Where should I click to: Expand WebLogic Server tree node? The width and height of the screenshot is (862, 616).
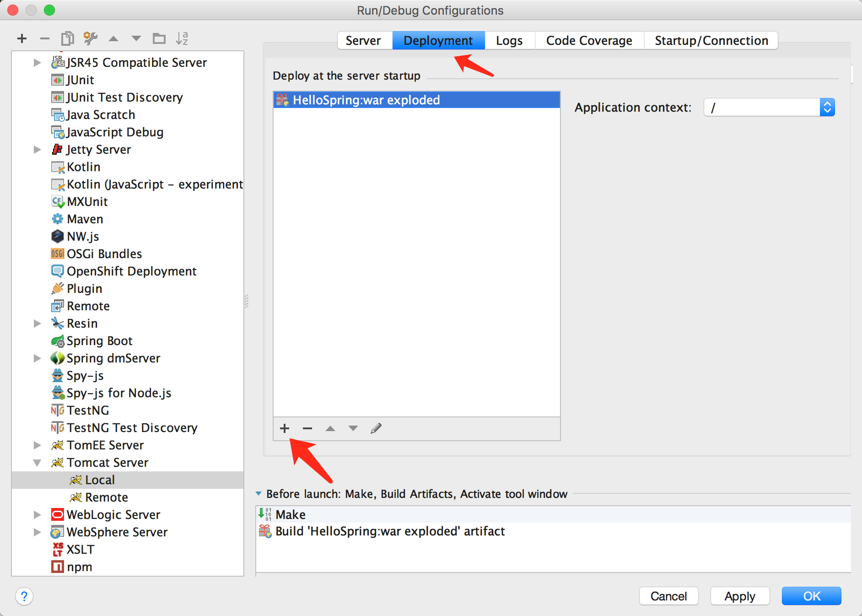pos(37,514)
